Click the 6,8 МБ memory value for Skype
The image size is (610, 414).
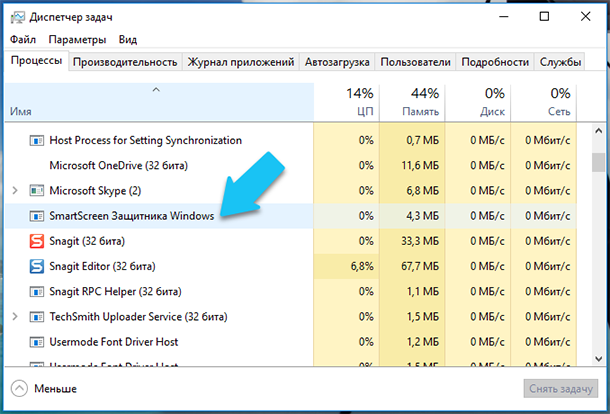coord(422,191)
